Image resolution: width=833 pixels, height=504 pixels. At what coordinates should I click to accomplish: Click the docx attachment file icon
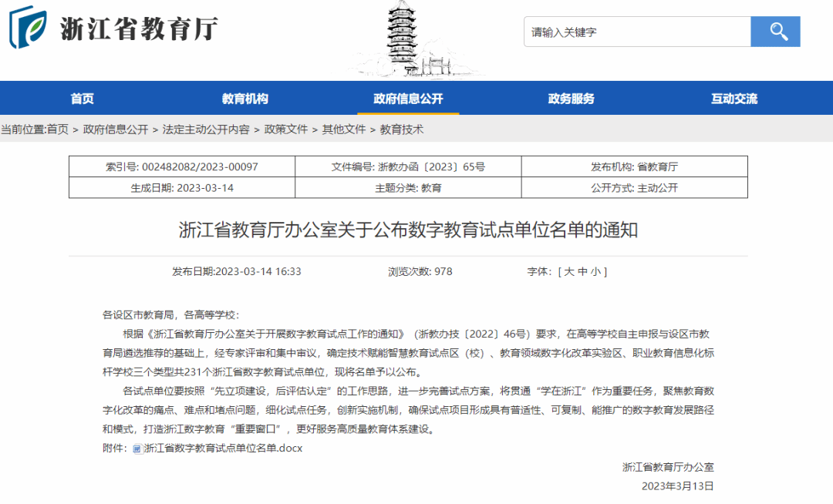coord(137,449)
